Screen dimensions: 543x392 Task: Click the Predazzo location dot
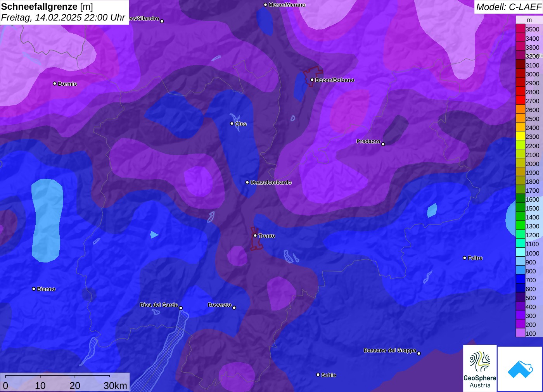point(383,144)
